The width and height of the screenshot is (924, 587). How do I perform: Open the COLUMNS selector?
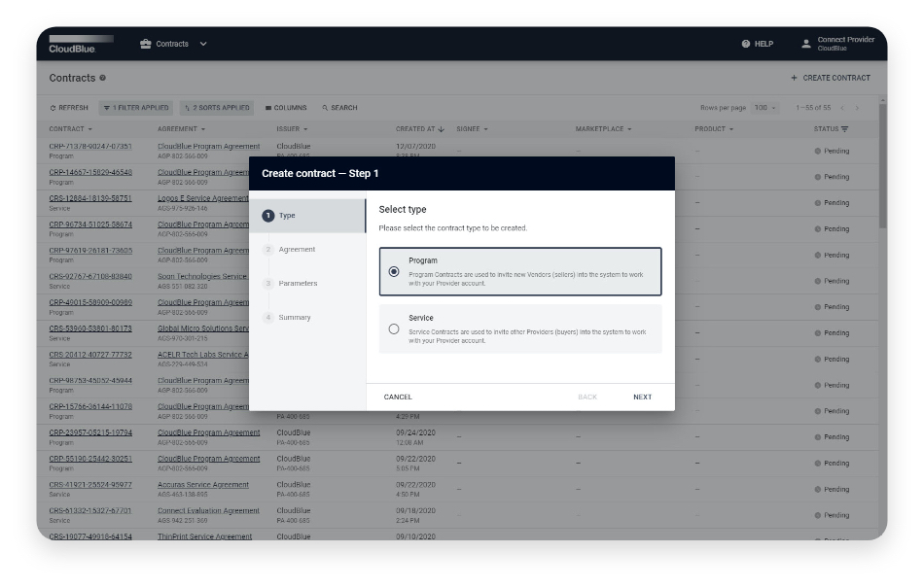point(286,108)
